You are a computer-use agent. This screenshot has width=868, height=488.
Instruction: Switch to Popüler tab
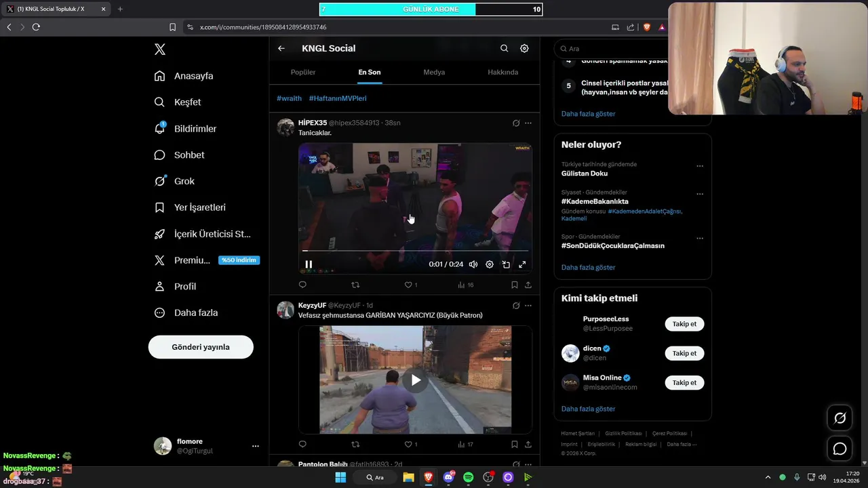click(303, 73)
